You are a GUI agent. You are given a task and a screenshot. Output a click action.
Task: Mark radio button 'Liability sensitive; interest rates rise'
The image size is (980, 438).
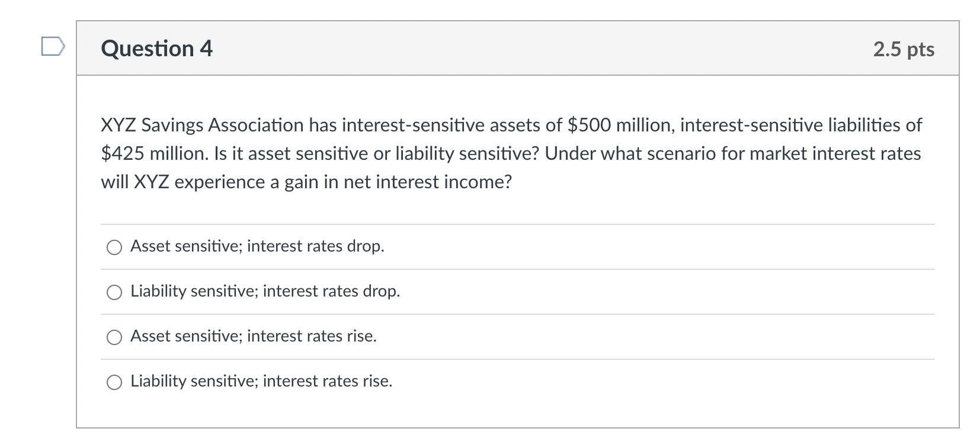click(114, 382)
